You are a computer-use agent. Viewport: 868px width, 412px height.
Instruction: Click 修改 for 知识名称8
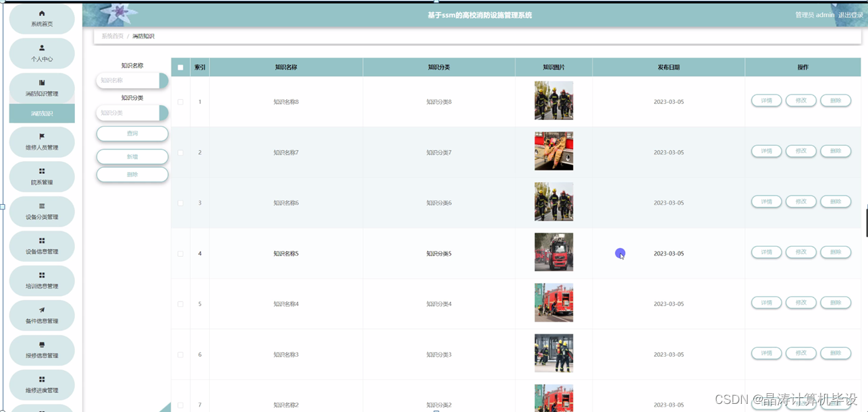(801, 100)
